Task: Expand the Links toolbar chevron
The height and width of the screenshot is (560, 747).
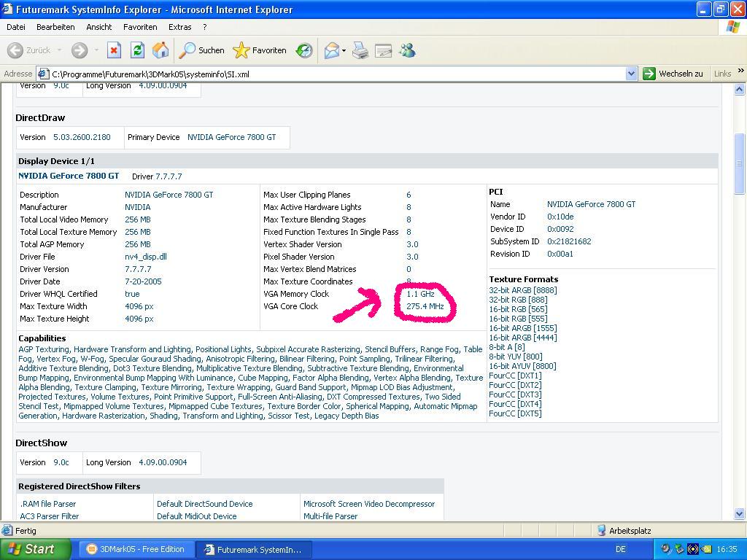Action: (740, 71)
